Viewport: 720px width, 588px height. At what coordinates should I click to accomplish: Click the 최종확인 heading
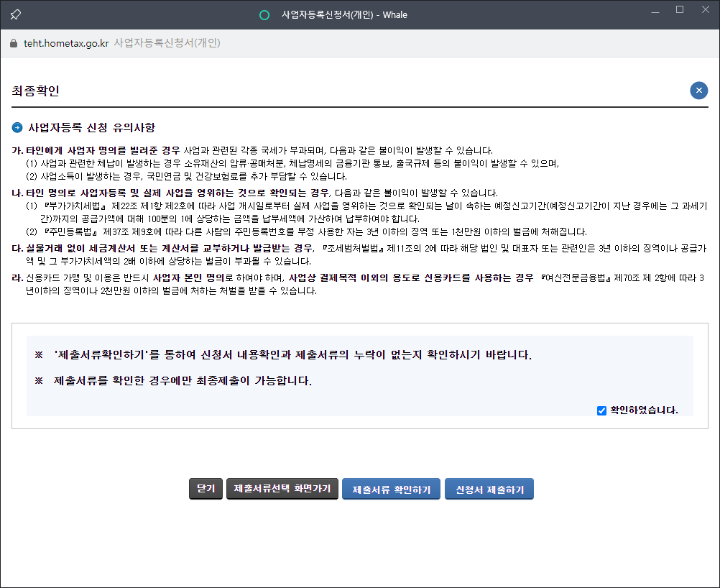[35, 91]
